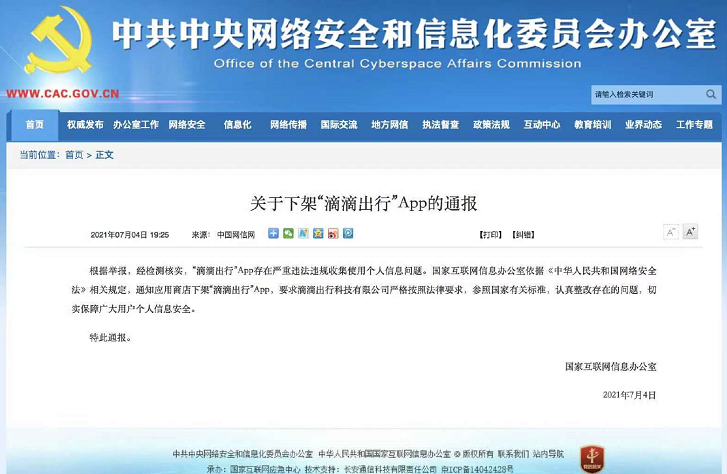Open the 业界动态 menu item

644,125
